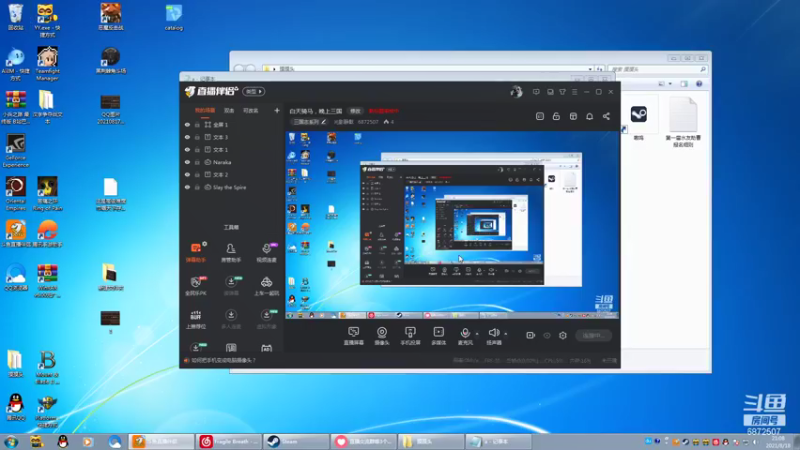Select the Naraka source row
This screenshot has height=450, width=800.
pos(230,162)
